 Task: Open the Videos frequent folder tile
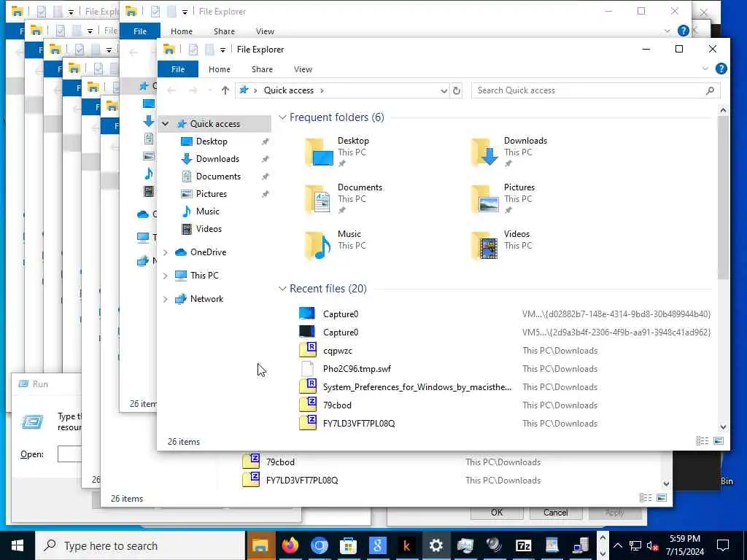click(x=501, y=246)
